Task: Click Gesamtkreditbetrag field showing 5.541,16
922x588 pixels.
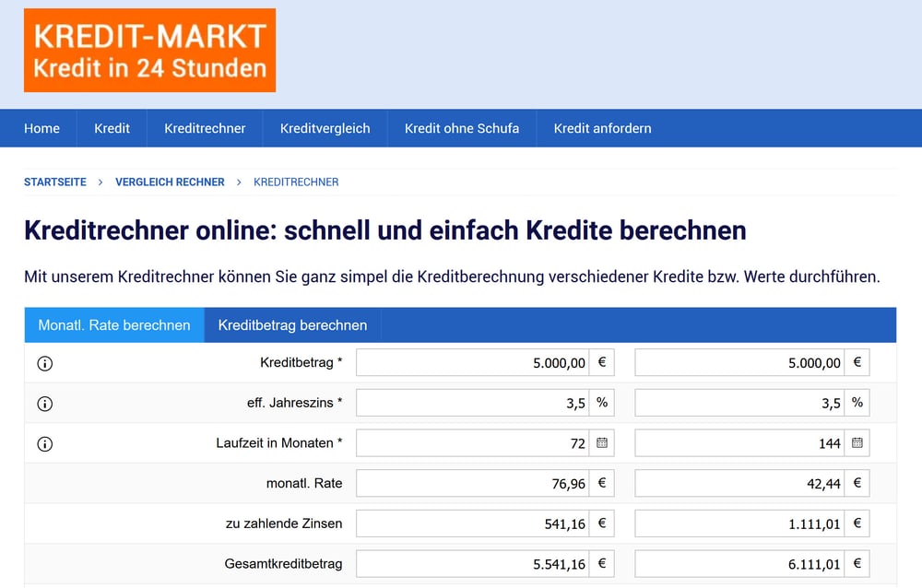Action: (x=472, y=564)
